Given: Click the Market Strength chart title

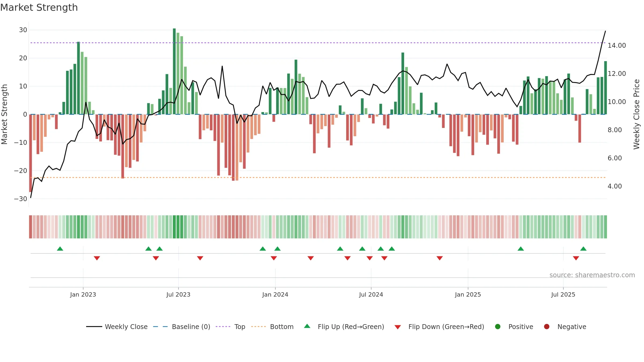Looking at the screenshot, I should click(x=39, y=8).
